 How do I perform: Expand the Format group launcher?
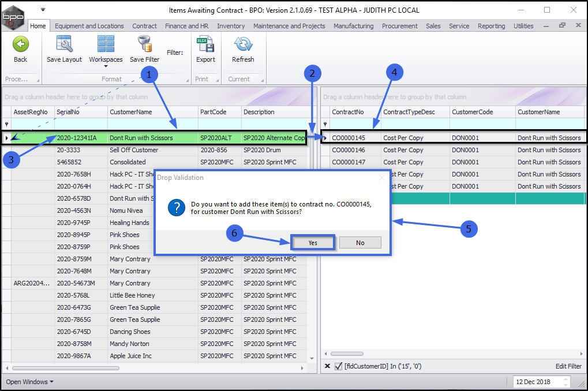pos(187,80)
